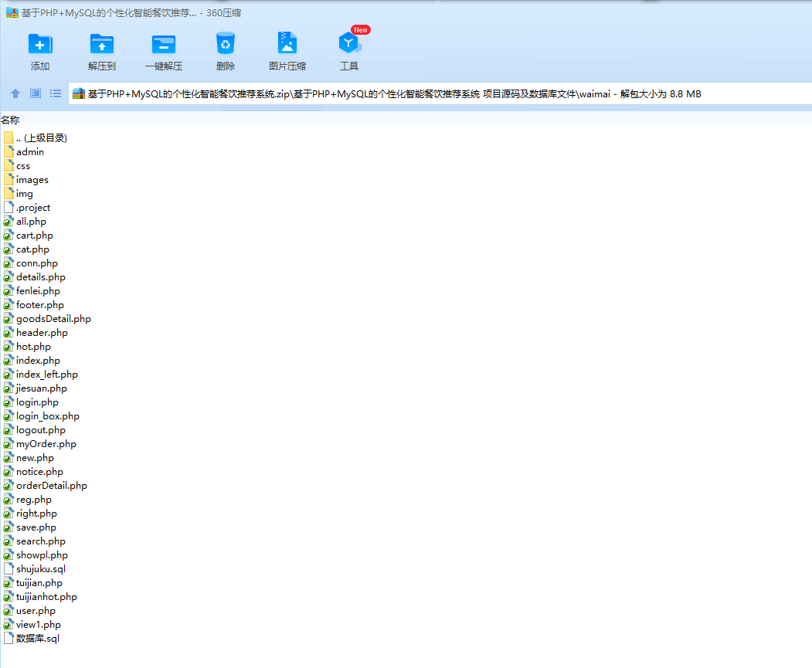
Task: Select the search.php file
Action: tap(35, 542)
